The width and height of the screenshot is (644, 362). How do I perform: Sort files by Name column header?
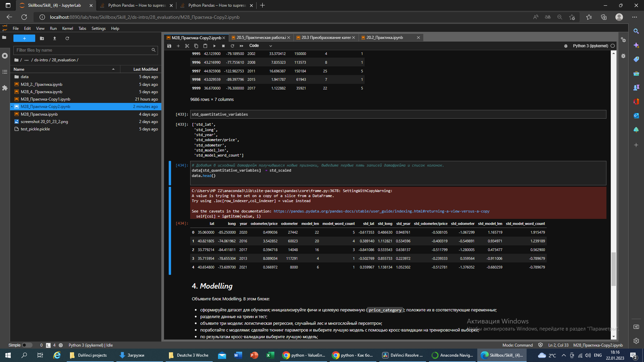coord(64,69)
